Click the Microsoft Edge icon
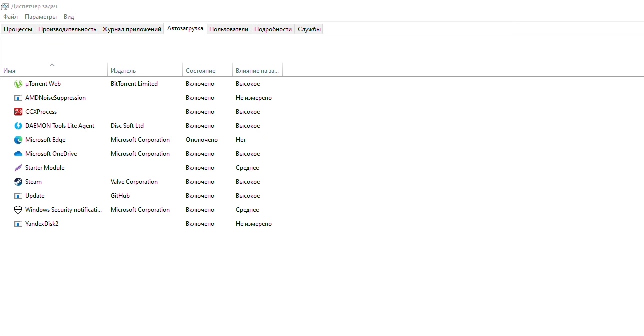 [18, 140]
